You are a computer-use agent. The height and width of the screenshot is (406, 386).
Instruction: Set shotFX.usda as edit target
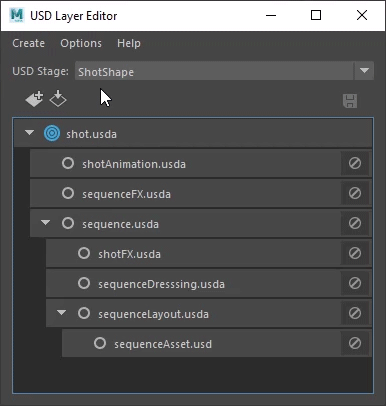pos(84,253)
